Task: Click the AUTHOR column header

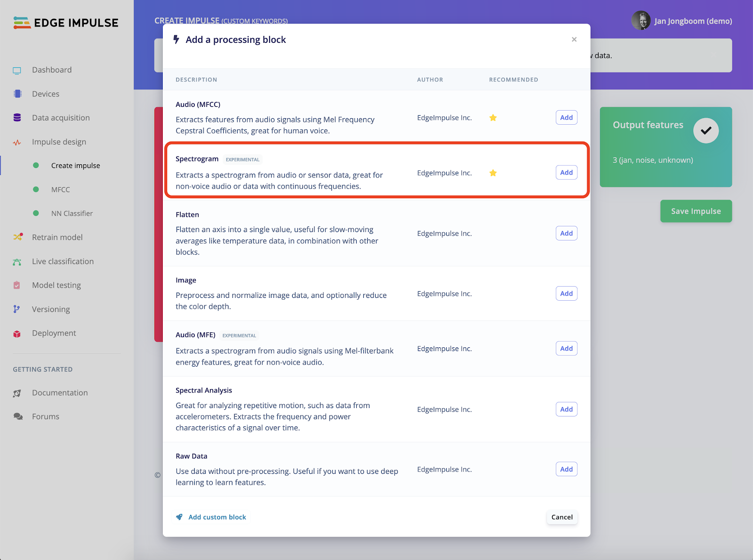Action: coord(430,80)
